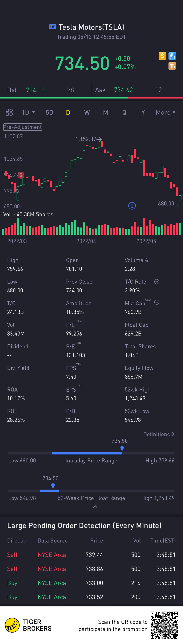Click the T/O Rate info bubble icon
This screenshot has width=183, height=644.
click(157, 282)
